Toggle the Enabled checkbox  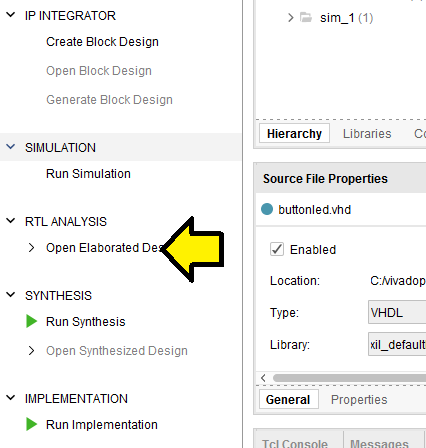(x=277, y=249)
